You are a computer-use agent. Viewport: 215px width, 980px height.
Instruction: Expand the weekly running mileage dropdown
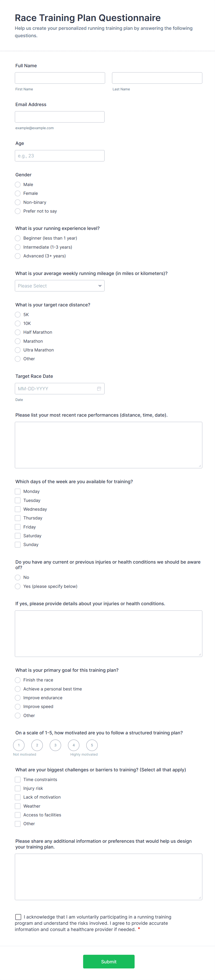coord(60,286)
